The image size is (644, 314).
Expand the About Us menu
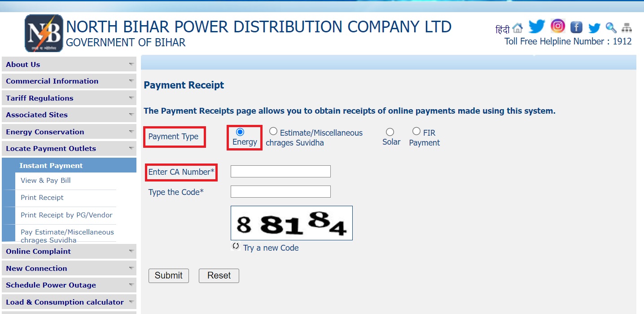[23, 64]
